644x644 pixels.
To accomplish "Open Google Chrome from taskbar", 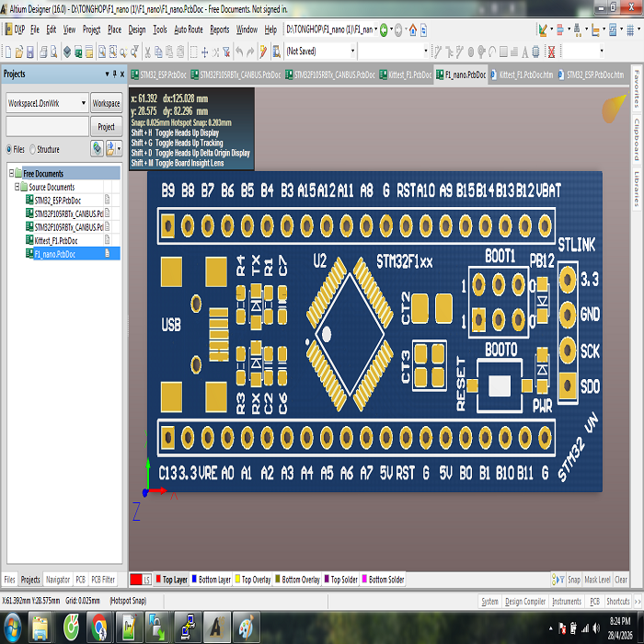I will (x=98, y=627).
